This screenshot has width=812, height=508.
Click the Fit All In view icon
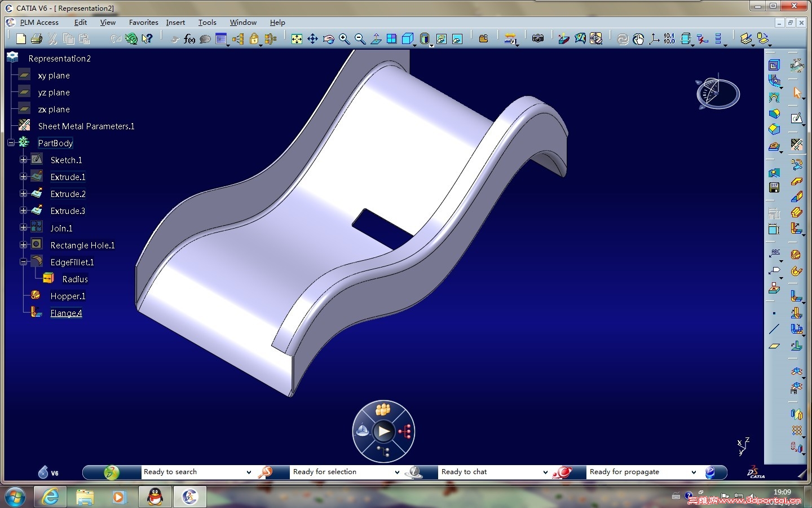pyautogui.click(x=297, y=38)
